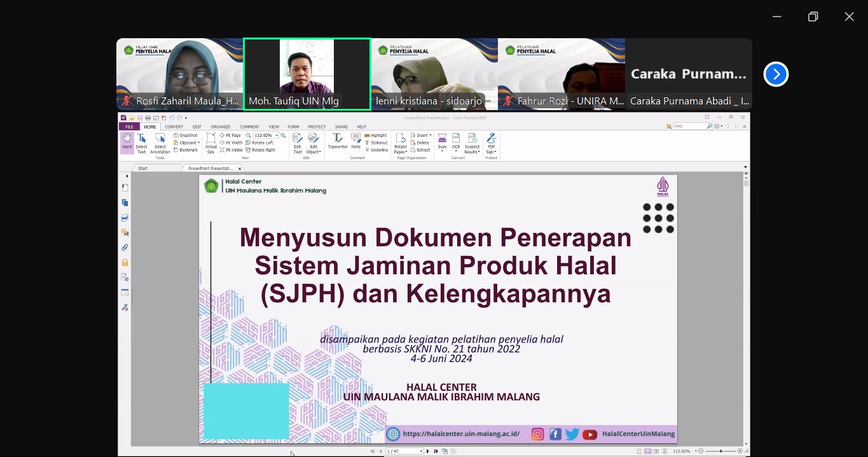The width and height of the screenshot is (868, 457).
Task: Open the security lock panel in sidebar
Action: click(x=125, y=262)
